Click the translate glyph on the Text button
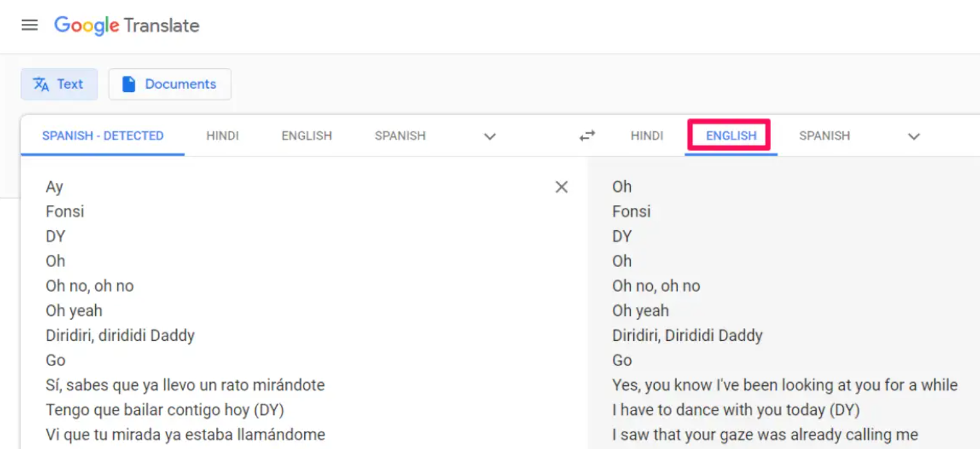This screenshot has width=980, height=449. 41,84
